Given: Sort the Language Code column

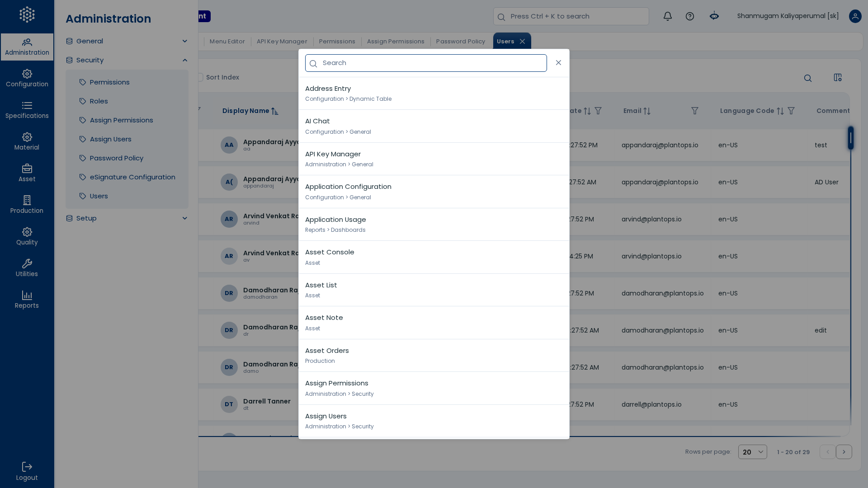Looking at the screenshot, I should [780, 111].
